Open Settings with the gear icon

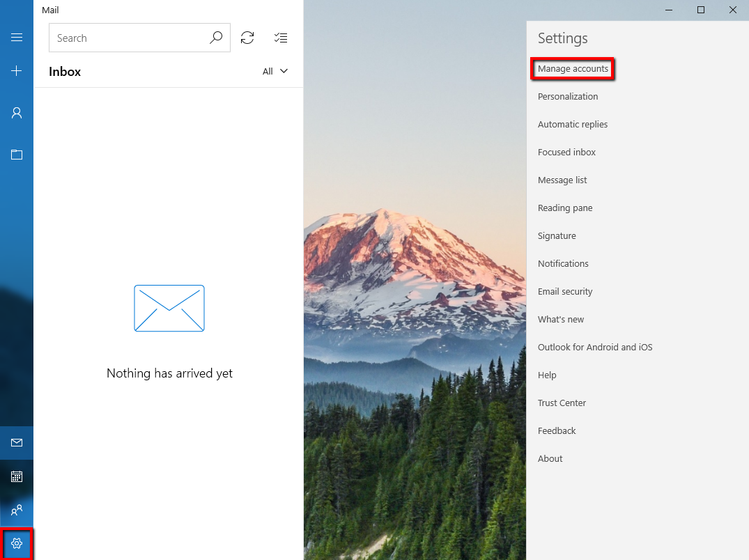16,544
